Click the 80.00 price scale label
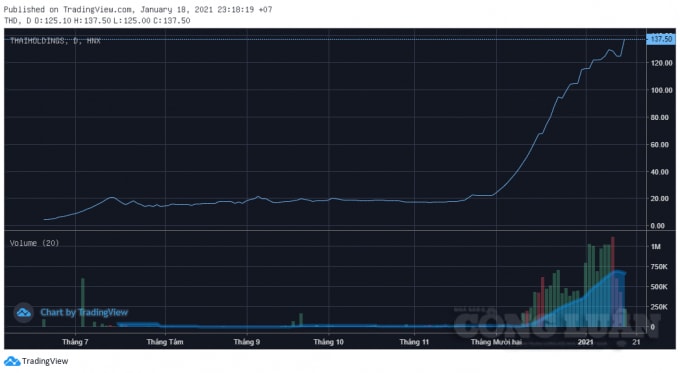This screenshot has width=680, height=373. pos(660,118)
